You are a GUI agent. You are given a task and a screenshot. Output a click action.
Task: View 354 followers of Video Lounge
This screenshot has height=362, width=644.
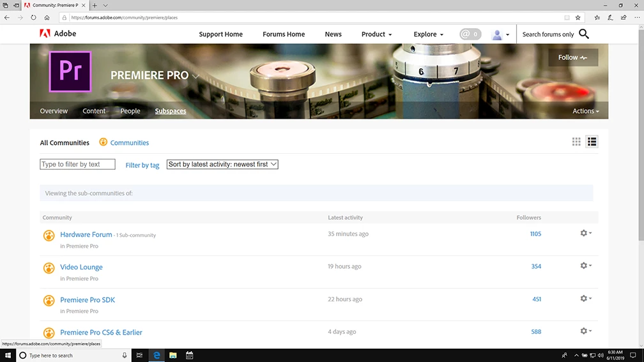click(536, 266)
